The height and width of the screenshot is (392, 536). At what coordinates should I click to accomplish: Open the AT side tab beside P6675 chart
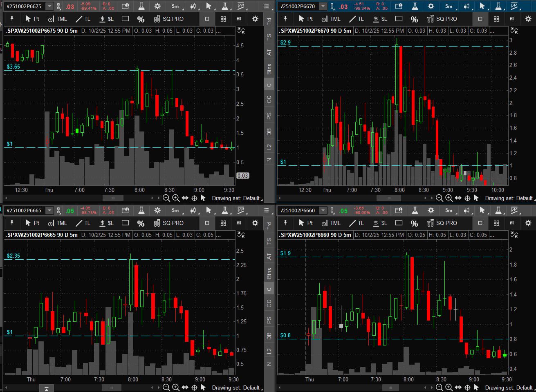click(269, 52)
